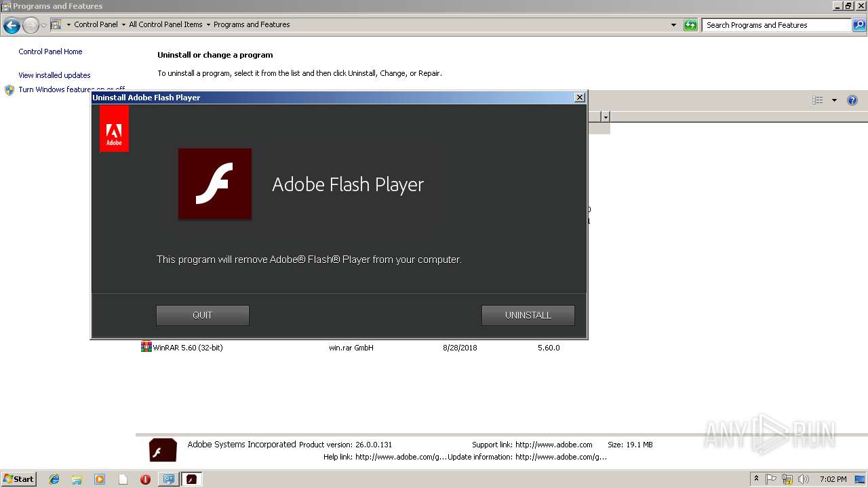The width and height of the screenshot is (868, 488).
Task: Click the blank document taskbar icon
Action: (123, 479)
